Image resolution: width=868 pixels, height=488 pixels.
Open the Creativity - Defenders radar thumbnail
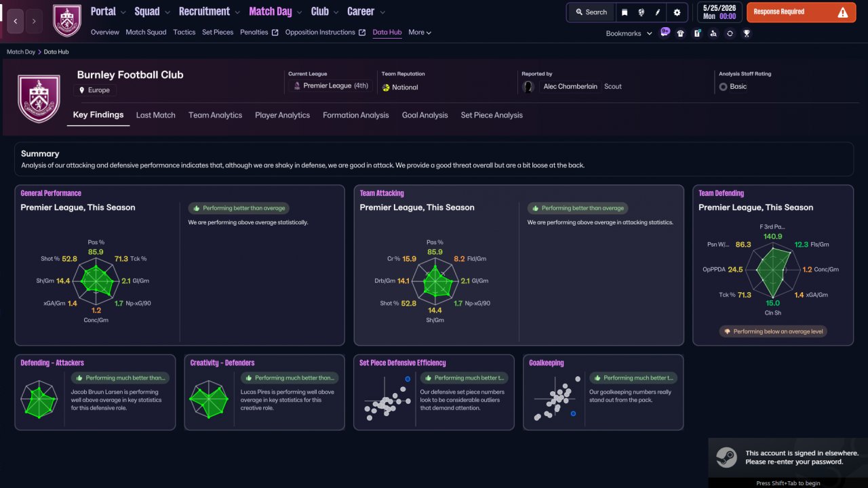[x=209, y=400]
